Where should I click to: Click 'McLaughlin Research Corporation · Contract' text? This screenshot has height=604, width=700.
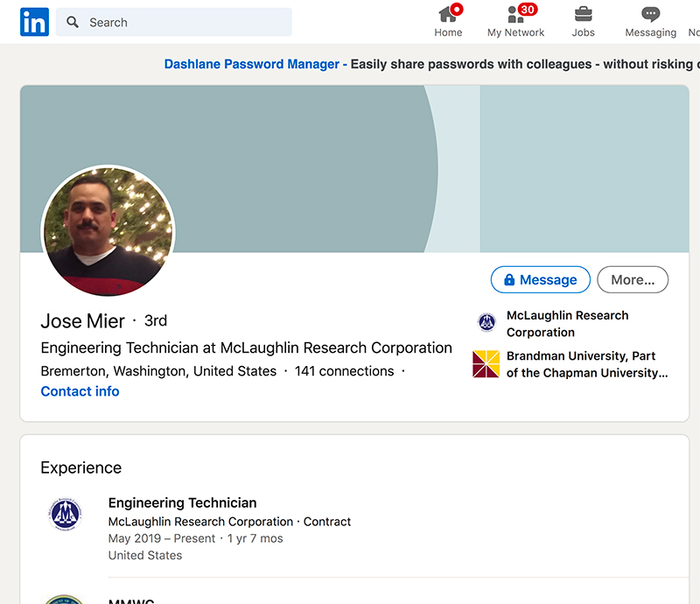[x=229, y=522]
